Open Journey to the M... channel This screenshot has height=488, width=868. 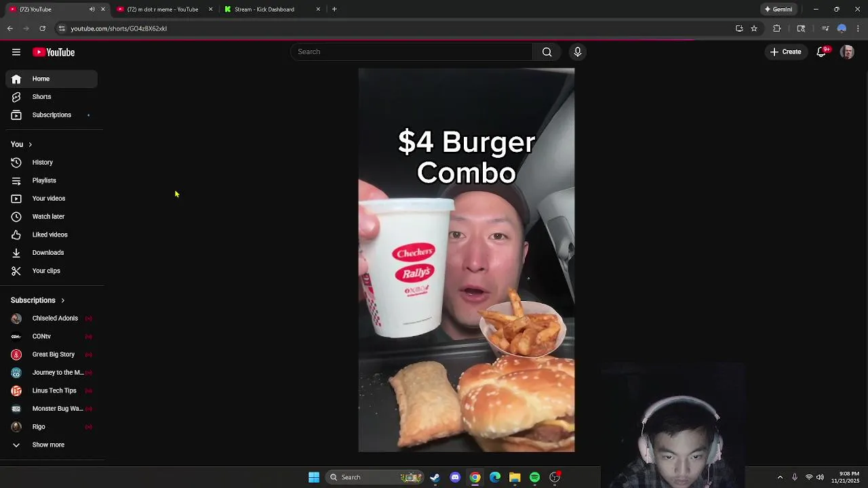(52, 373)
